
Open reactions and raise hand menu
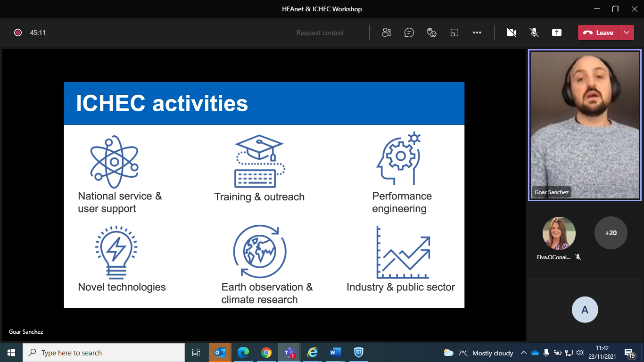[x=431, y=33]
